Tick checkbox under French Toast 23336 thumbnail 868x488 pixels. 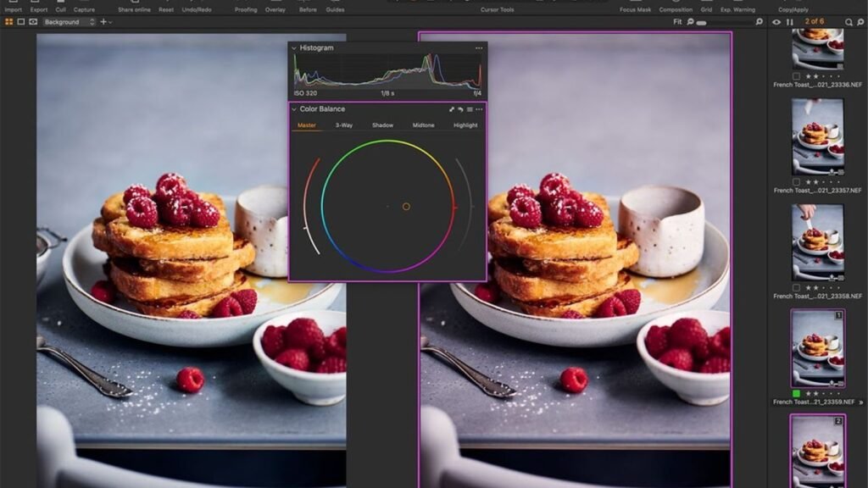tap(797, 76)
